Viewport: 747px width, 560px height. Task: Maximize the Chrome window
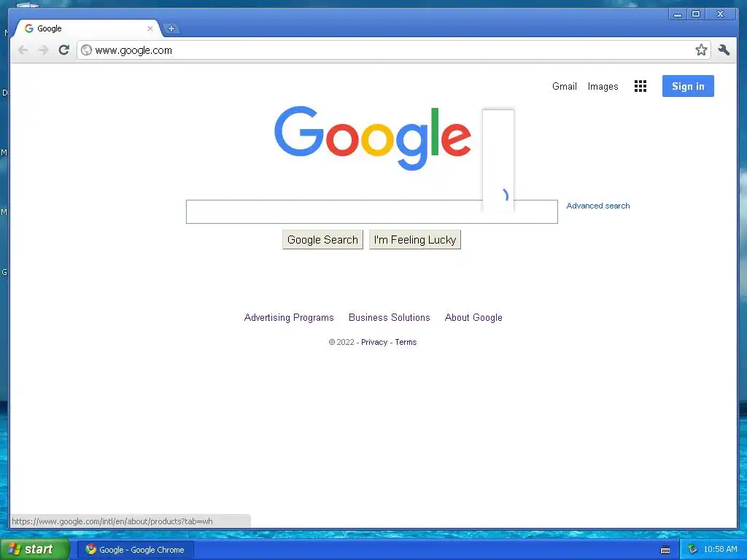pos(695,15)
